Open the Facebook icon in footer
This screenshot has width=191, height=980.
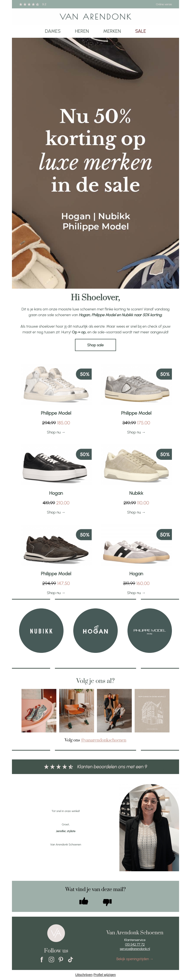click(42, 959)
